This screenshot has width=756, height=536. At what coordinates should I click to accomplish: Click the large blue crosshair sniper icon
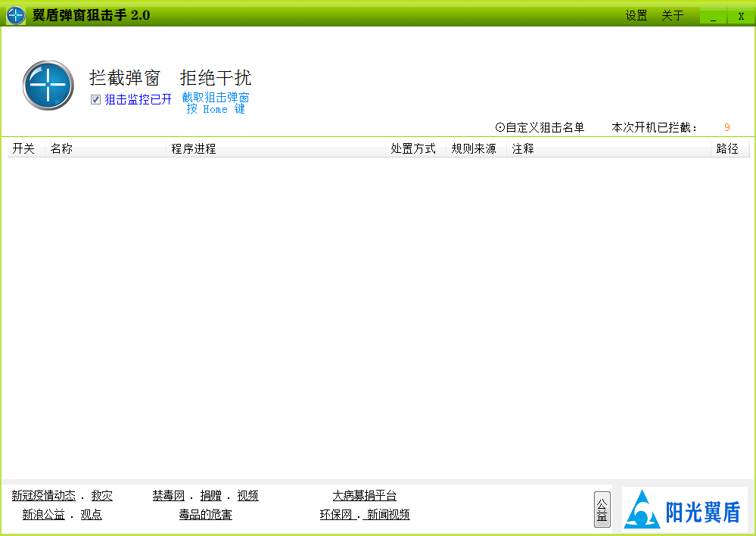48,86
